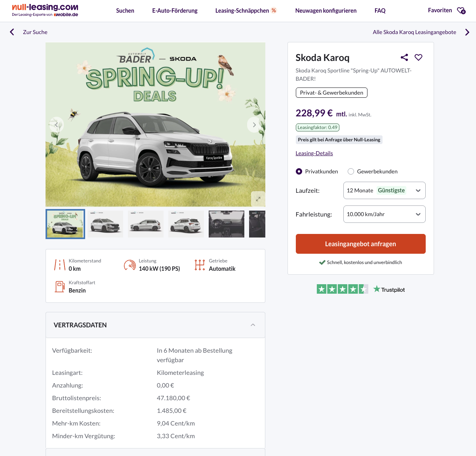Add Skoda Karoq to favorites with heart icon
This screenshot has height=456, width=476.
coord(419,57)
